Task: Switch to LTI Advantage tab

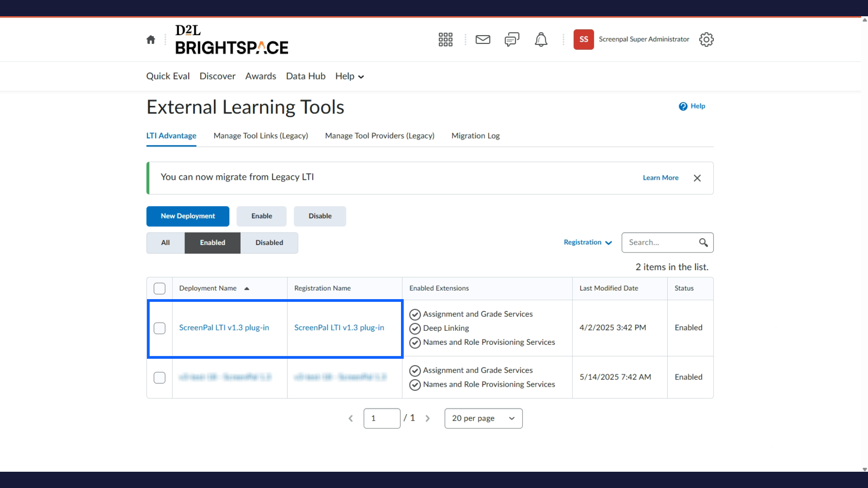Action: click(171, 136)
